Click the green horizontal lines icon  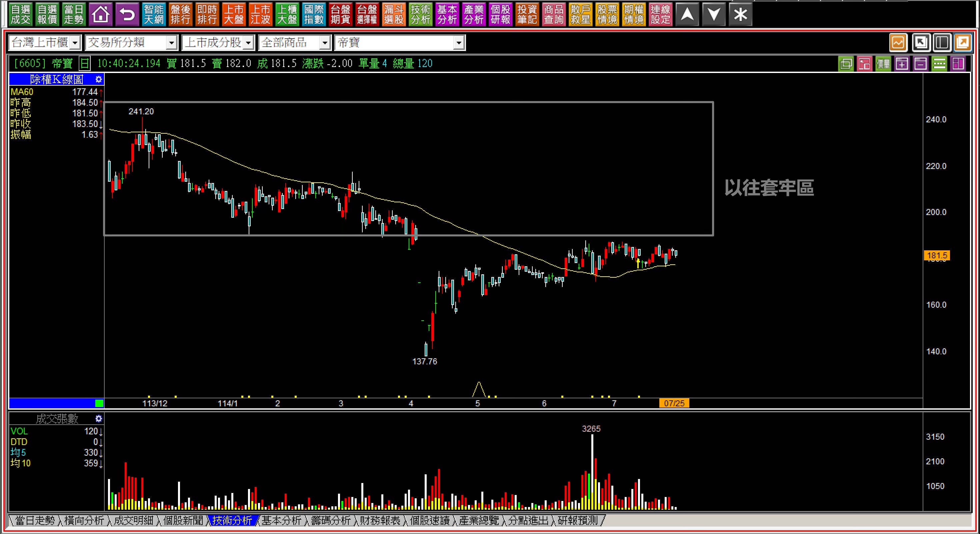pos(939,64)
